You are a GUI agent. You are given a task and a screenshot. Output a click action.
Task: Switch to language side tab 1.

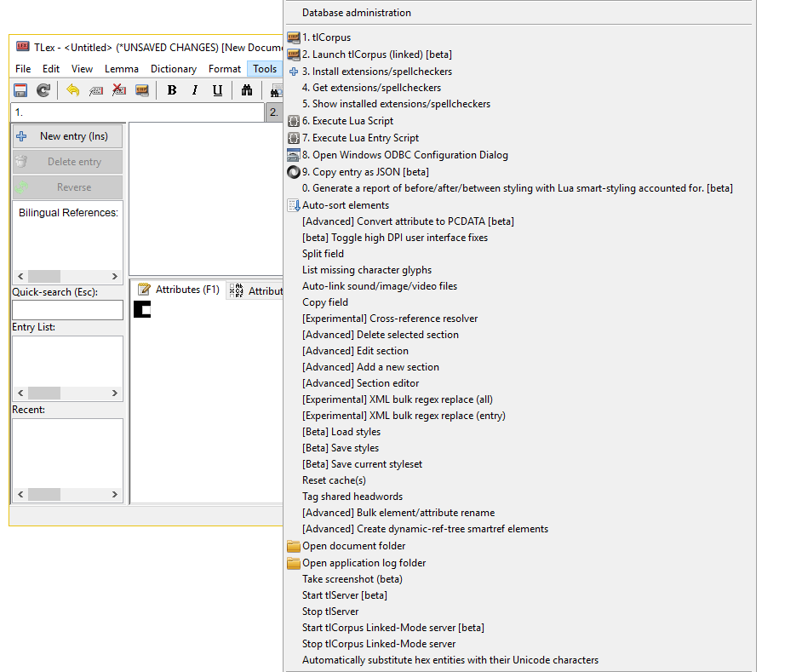click(x=137, y=112)
